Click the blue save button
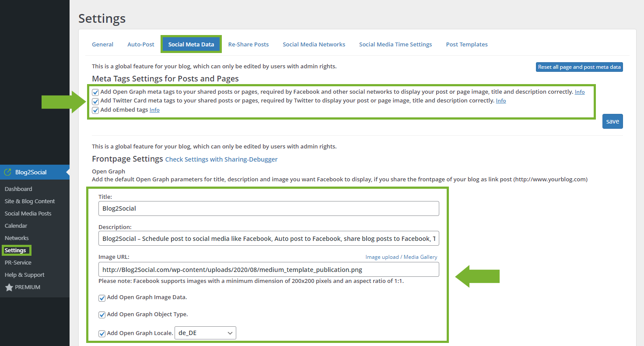This screenshot has width=644, height=346. click(x=612, y=121)
